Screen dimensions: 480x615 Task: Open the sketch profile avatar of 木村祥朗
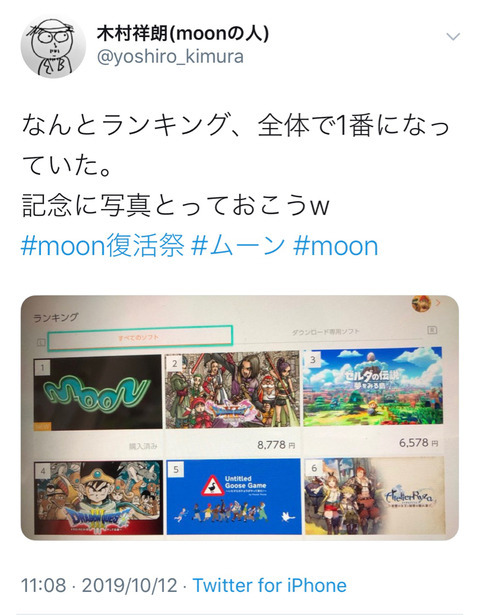[x=53, y=47]
